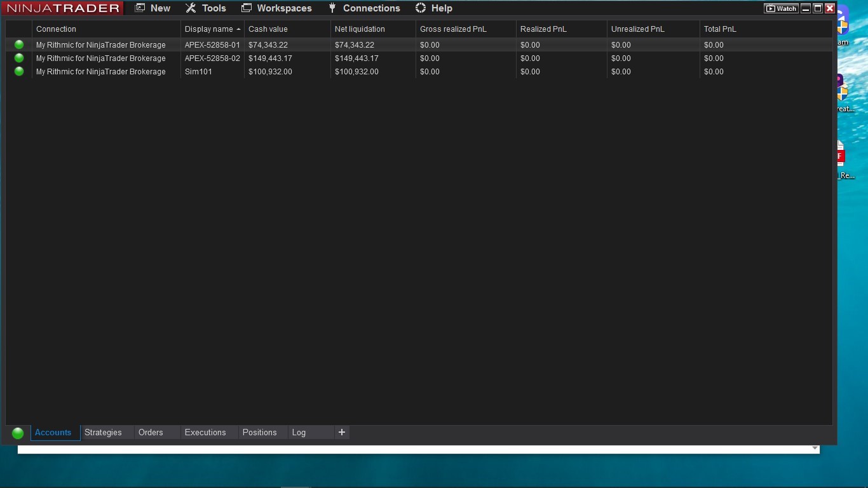Maximize the NinjaTrader window
This screenshot has height=488, width=868.
pyautogui.click(x=818, y=8)
